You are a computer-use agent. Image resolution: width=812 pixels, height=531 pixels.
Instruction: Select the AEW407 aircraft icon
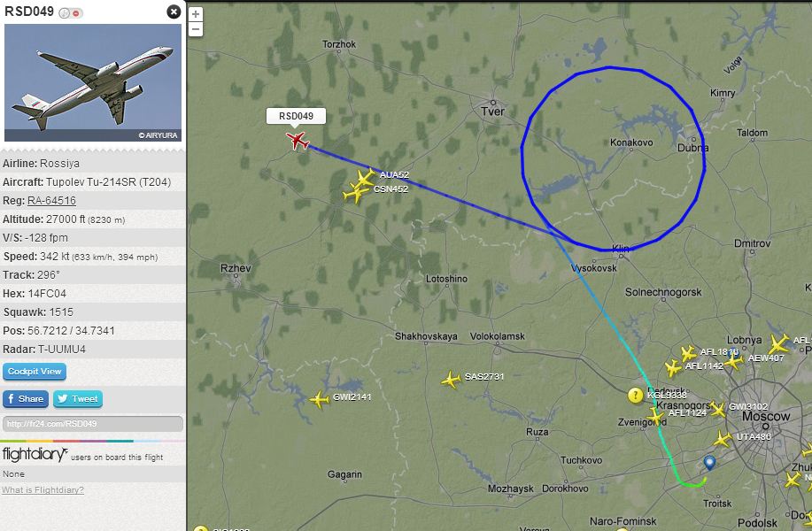point(733,361)
